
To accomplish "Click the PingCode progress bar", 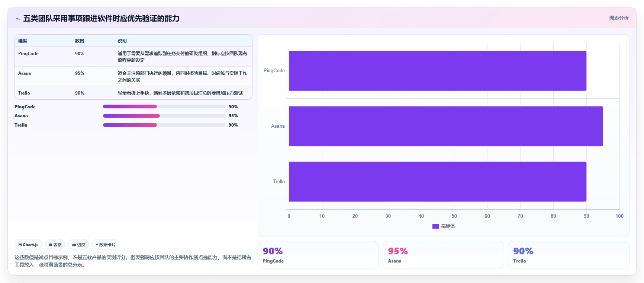I will (164, 106).
